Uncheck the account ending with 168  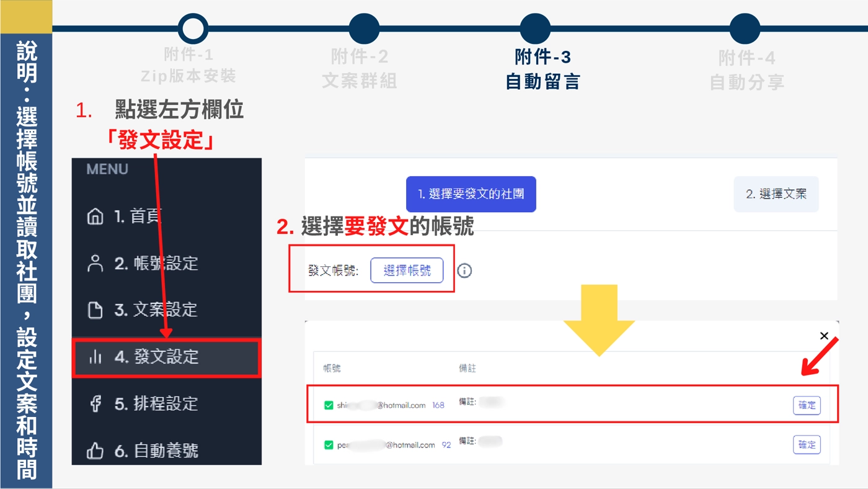click(x=329, y=405)
